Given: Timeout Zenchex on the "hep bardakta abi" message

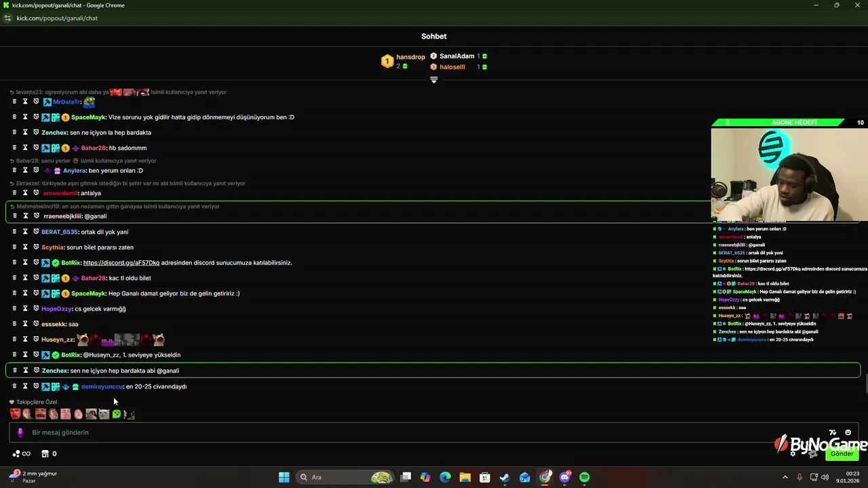Looking at the screenshot, I should click(25, 371).
